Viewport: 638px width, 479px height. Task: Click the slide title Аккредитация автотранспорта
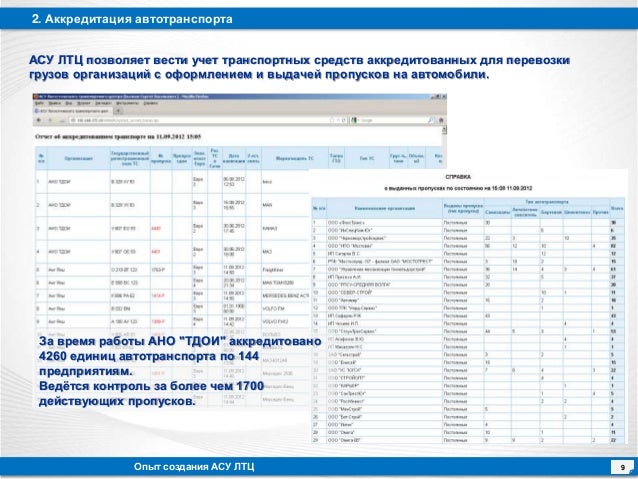(133, 19)
